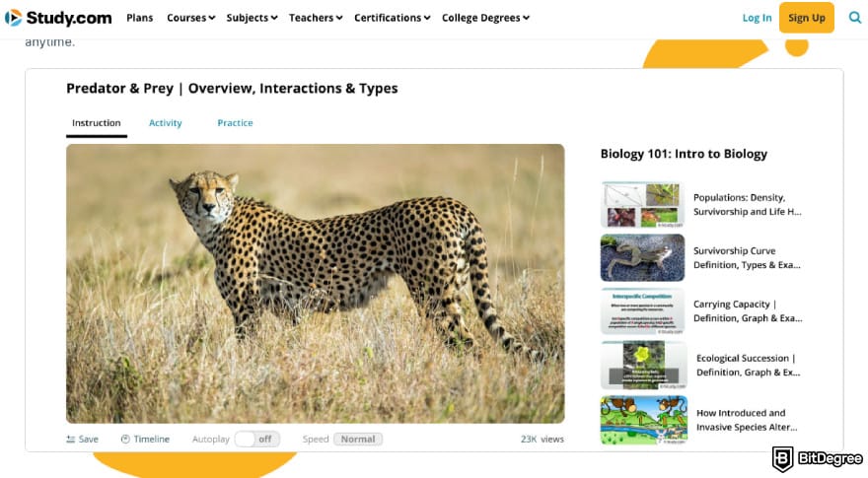868x478 pixels.
Task: Click 'Biology 101: Intro to Biology' heading
Action: click(x=684, y=155)
